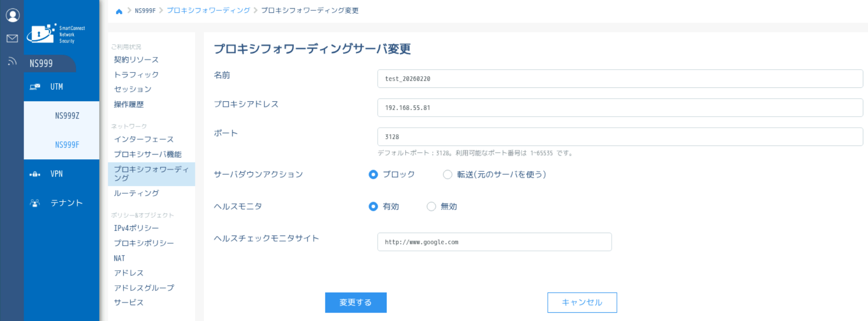Open the VPN menu section
868x321 pixels.
tap(62, 174)
